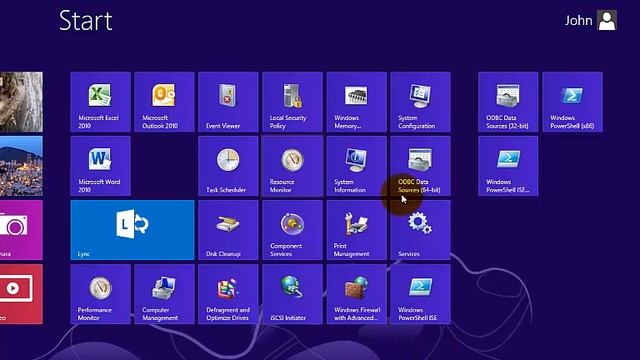Open the Services gear tile
Viewport: 640px width, 360px height.
point(421,230)
